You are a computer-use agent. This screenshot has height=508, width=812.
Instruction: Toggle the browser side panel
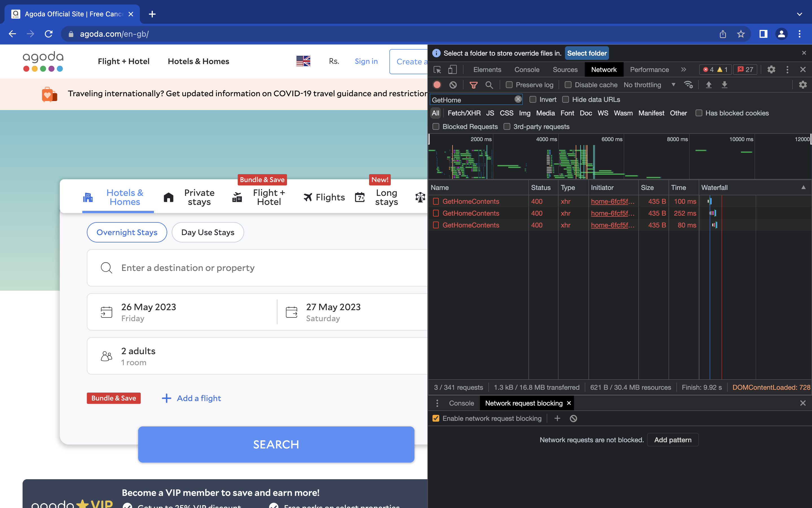coord(763,34)
